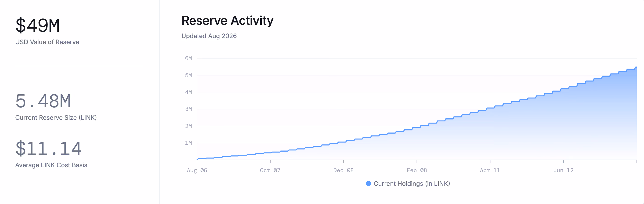The height and width of the screenshot is (204, 644).
Task: Select the $11.14 cost basis value
Action: 48,149
